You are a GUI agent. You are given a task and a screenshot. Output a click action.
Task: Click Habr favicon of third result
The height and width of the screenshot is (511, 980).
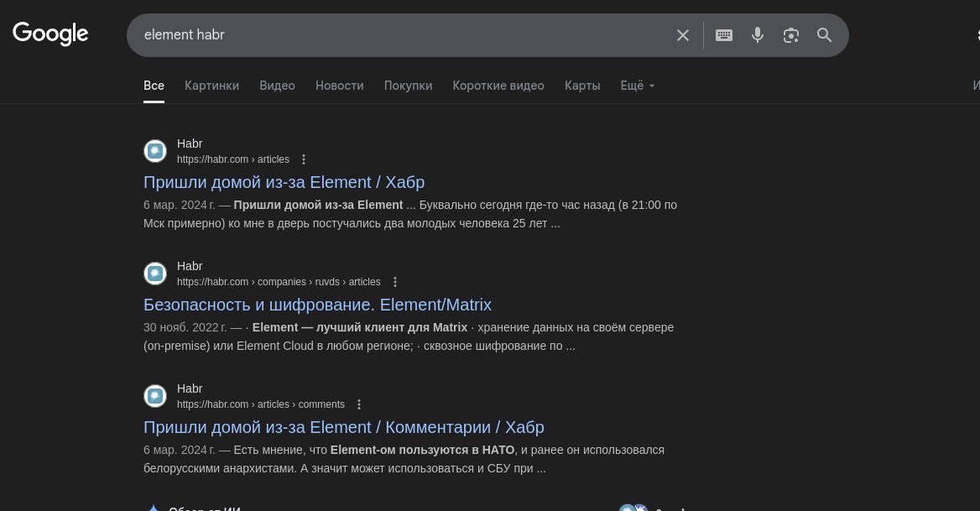[x=155, y=396]
